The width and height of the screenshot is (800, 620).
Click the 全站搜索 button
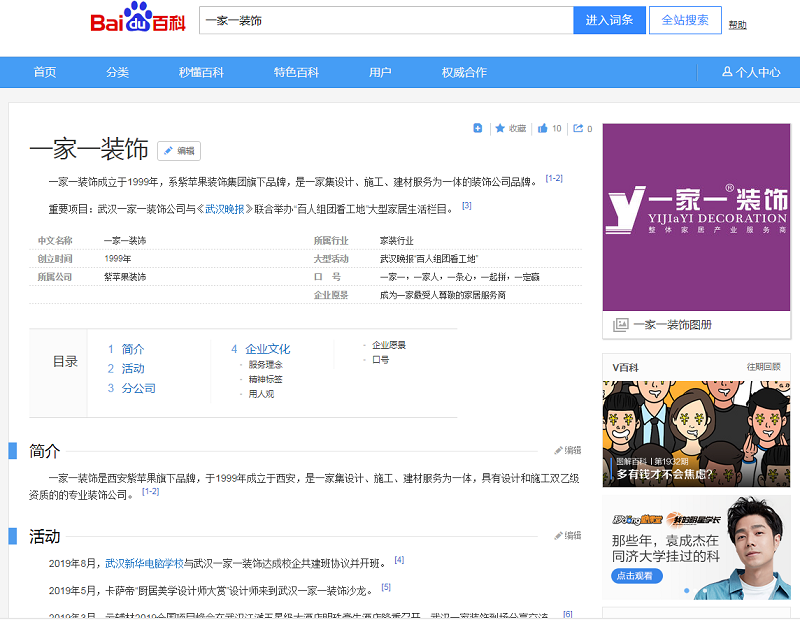coord(685,20)
